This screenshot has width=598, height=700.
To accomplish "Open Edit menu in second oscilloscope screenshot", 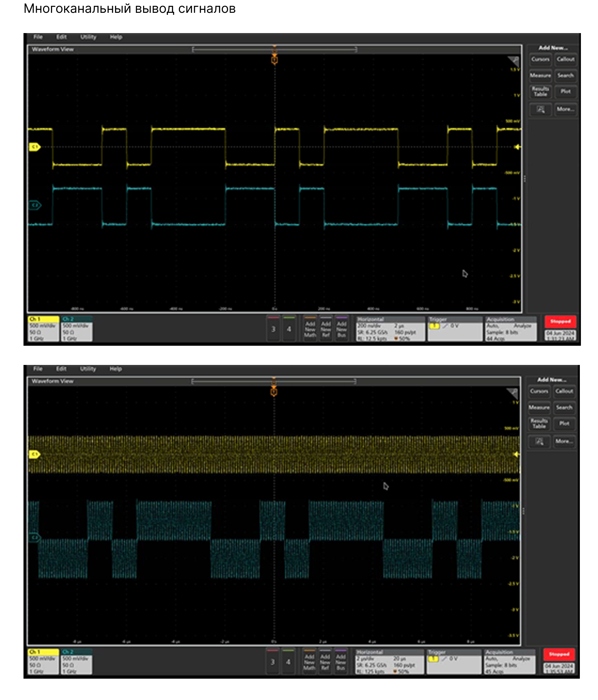I will 61,369.
